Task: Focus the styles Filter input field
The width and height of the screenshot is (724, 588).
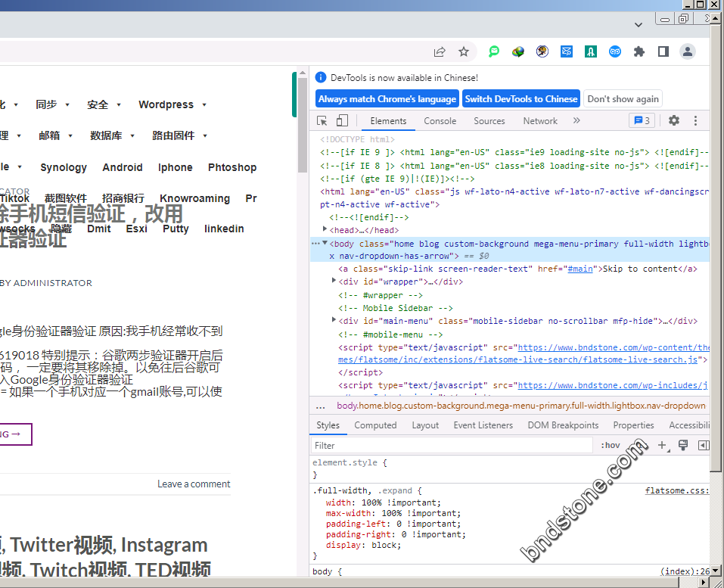Action: [450, 446]
